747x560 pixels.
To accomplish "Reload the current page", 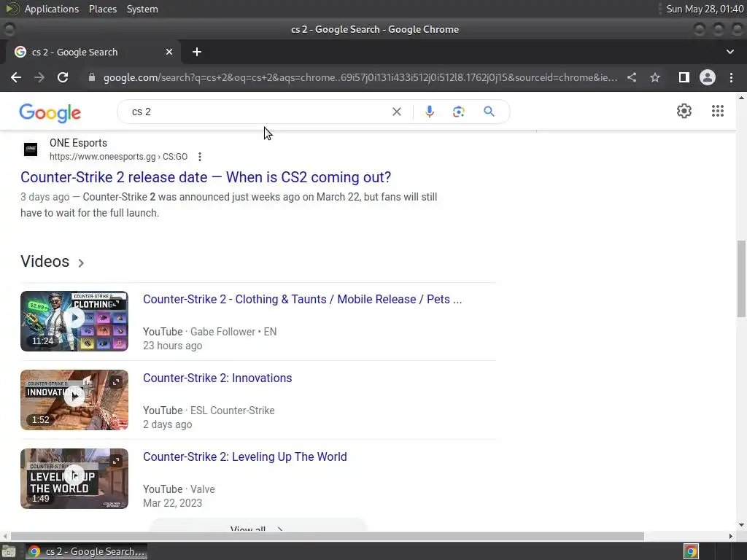I will pyautogui.click(x=63, y=77).
